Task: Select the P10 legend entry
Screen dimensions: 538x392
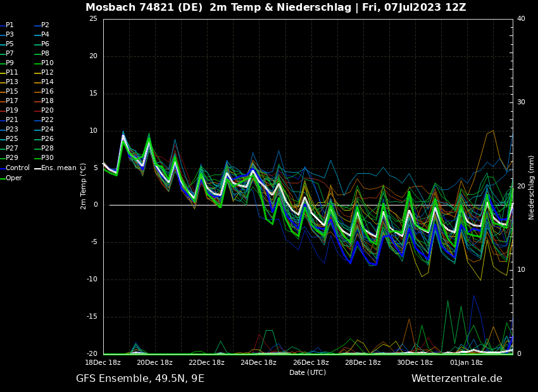Action: pos(47,63)
